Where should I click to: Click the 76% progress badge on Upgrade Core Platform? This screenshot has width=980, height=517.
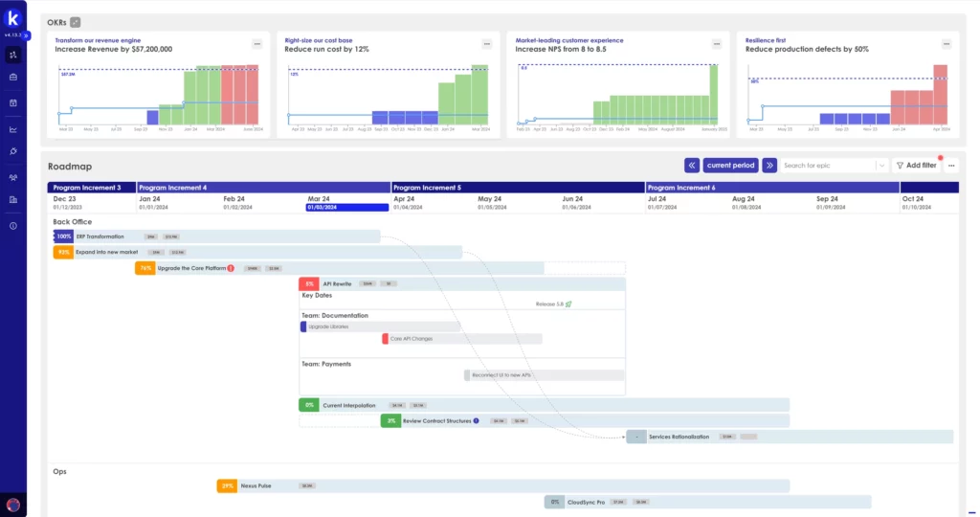(145, 268)
